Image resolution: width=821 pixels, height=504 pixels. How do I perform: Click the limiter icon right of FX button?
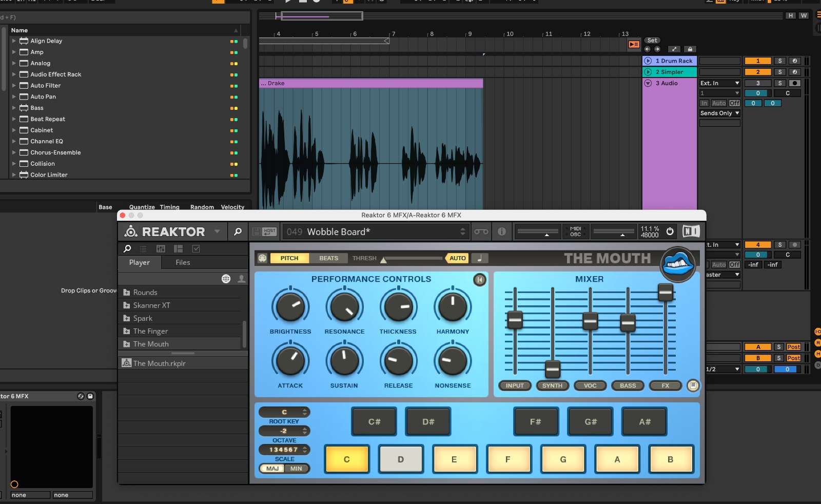click(693, 385)
